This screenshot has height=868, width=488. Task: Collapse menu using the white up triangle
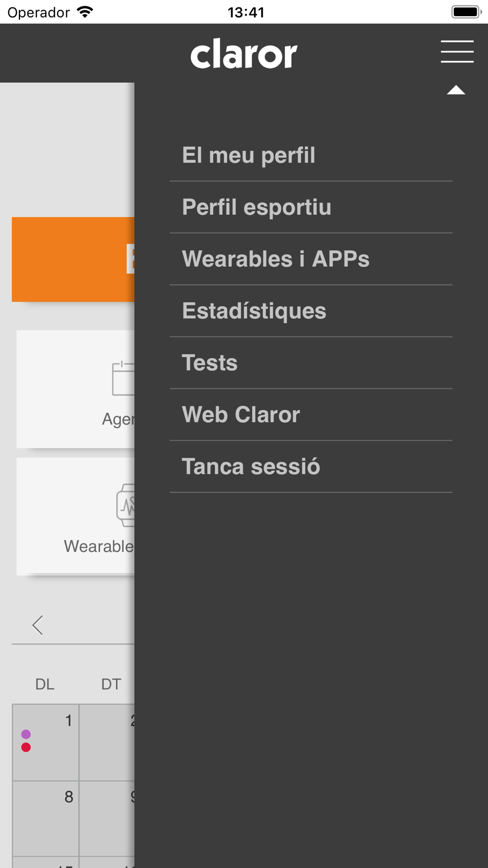[x=456, y=90]
